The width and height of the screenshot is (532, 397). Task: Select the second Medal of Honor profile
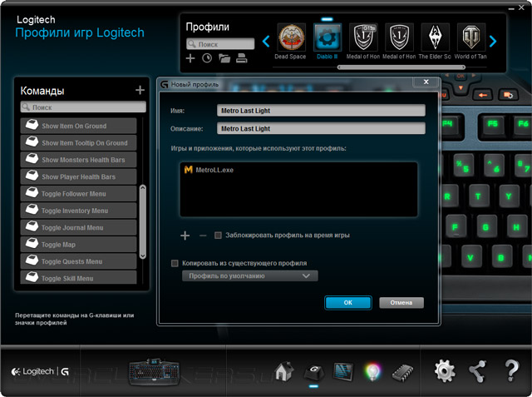click(x=399, y=37)
